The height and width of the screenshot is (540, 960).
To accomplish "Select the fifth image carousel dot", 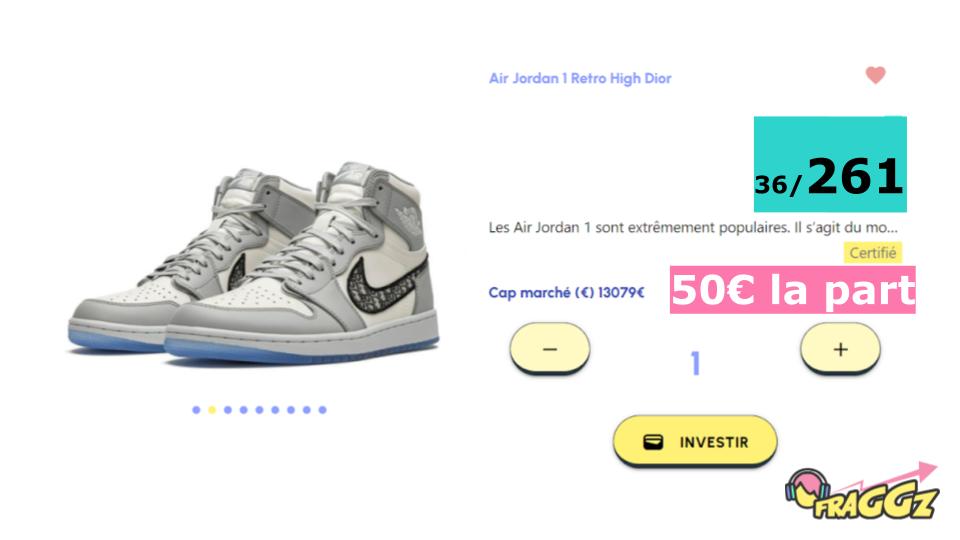I will (x=260, y=410).
